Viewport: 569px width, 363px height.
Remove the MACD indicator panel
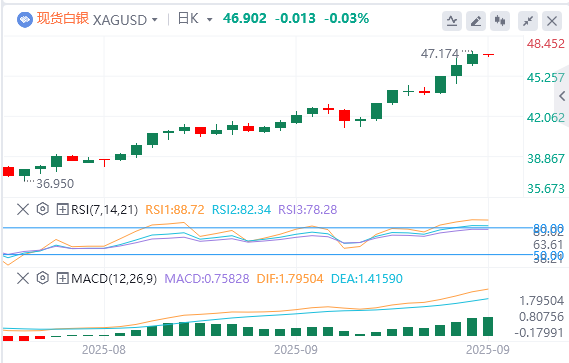[23, 278]
